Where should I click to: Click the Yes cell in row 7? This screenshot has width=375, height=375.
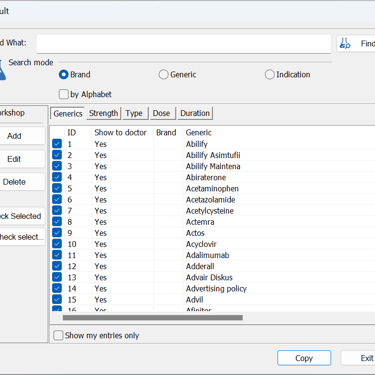(x=100, y=211)
